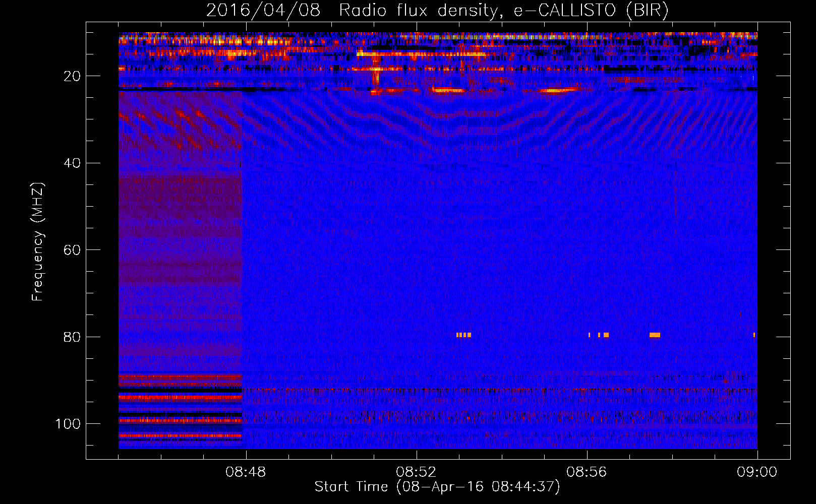This screenshot has height=504, width=816.
Task: Click the '08:52' time tick label
Action: coord(416,472)
